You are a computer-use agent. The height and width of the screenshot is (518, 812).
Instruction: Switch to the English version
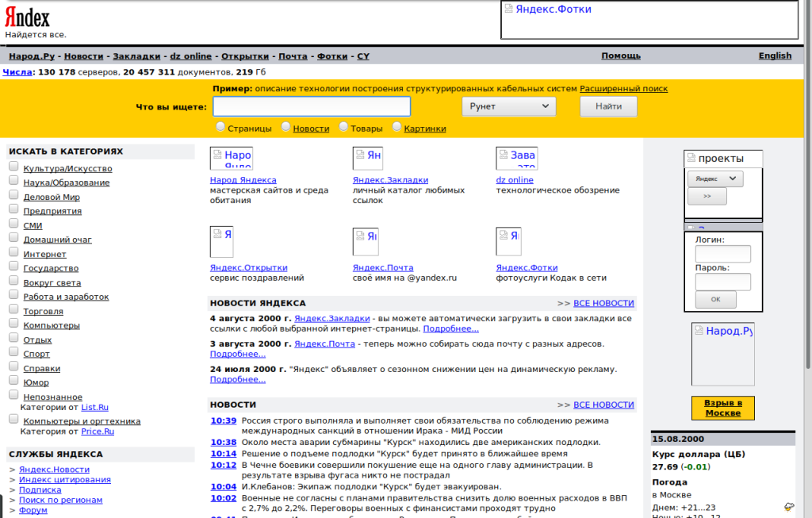776,56
